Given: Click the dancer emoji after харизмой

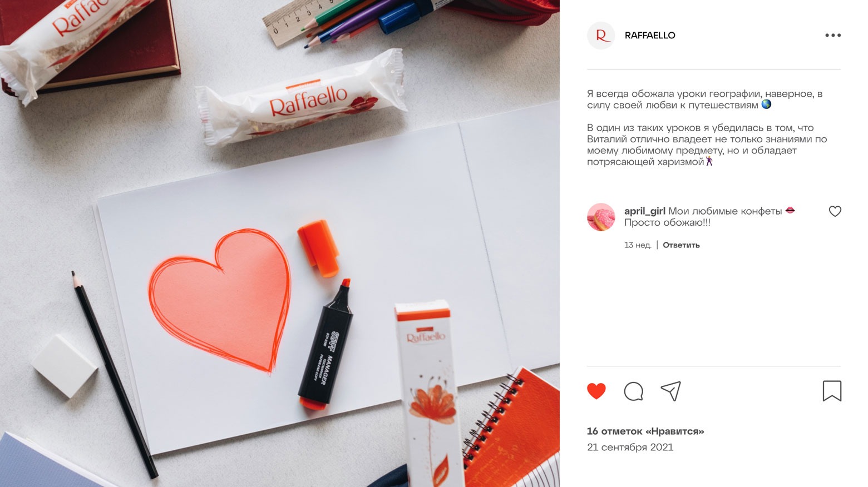Looking at the screenshot, I should 709,161.
